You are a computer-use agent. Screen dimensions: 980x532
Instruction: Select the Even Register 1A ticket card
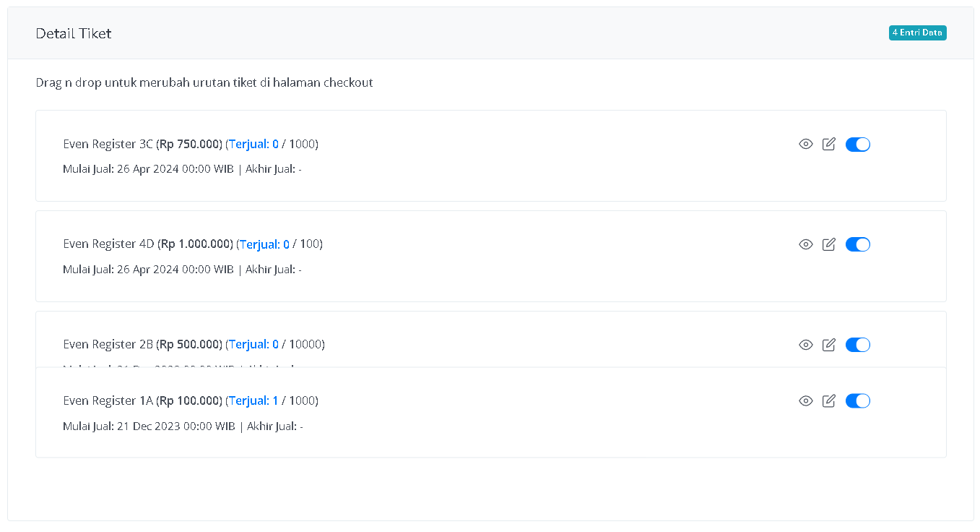491,412
